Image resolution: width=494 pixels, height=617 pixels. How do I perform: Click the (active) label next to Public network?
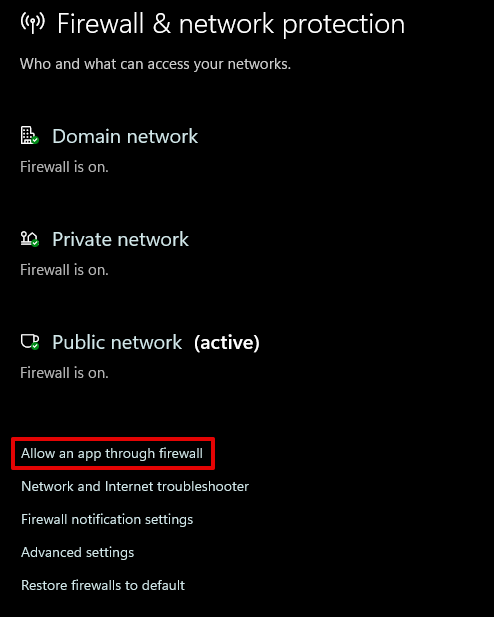[227, 342]
